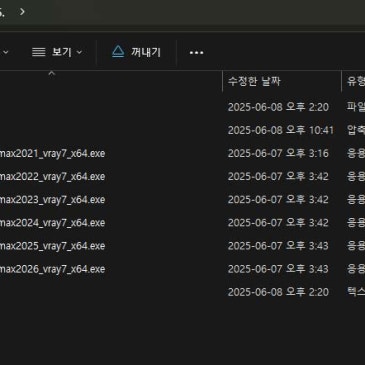
Task: Click date 2025-06-08 오후 10:41
Action: click(x=281, y=130)
